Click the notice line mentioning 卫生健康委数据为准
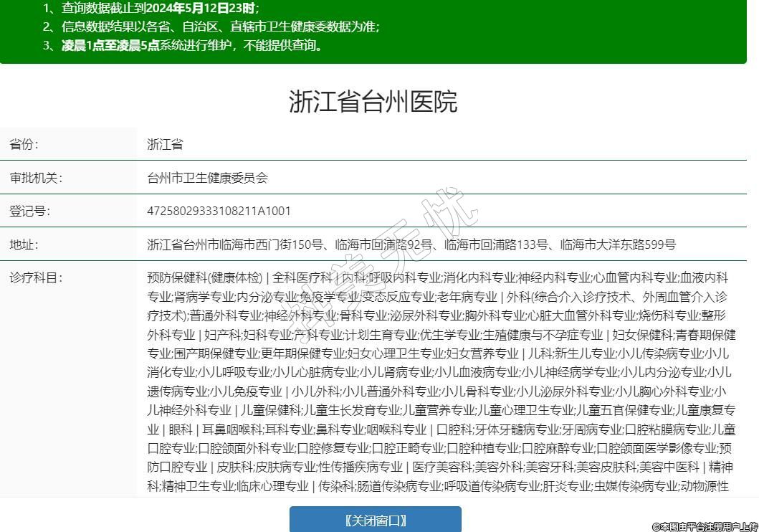The image size is (759, 532). click(x=211, y=27)
